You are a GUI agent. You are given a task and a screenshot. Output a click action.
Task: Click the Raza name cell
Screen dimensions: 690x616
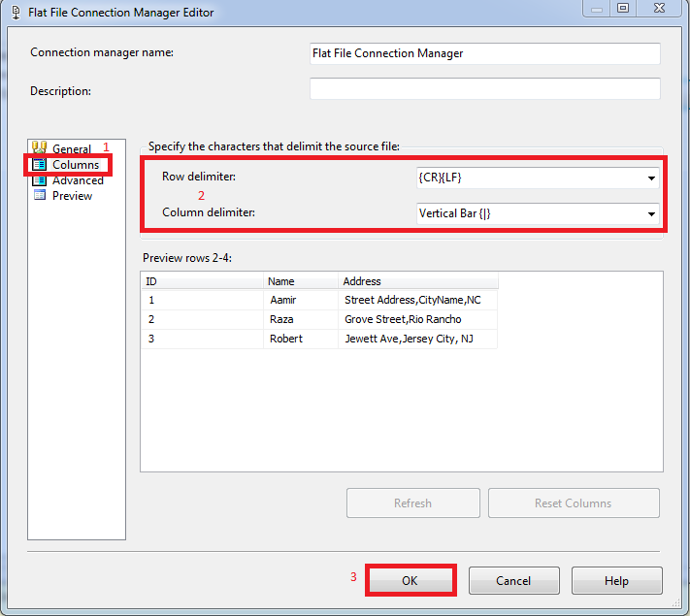click(x=301, y=319)
